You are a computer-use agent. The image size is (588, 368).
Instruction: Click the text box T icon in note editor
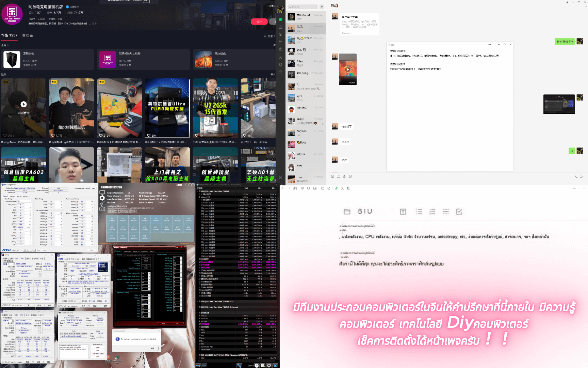403,212
